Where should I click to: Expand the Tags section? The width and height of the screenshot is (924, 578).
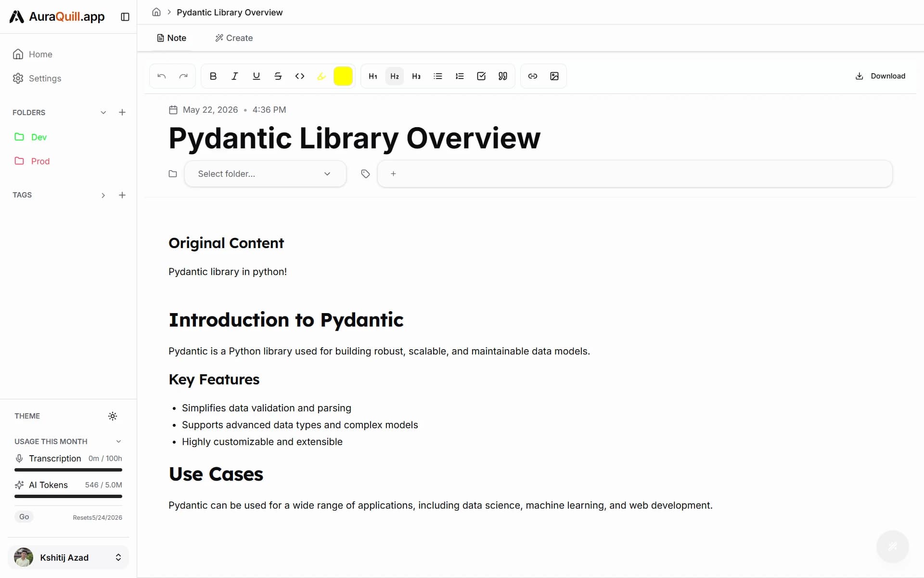click(103, 195)
